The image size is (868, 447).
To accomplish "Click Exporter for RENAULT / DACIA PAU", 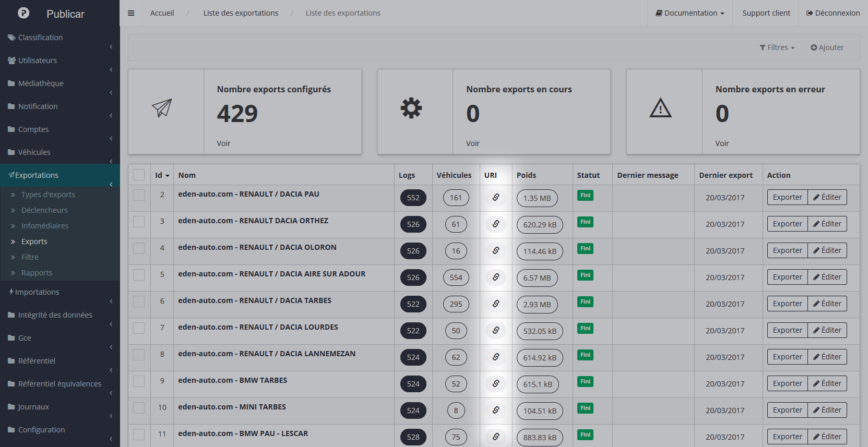I will [787, 197].
